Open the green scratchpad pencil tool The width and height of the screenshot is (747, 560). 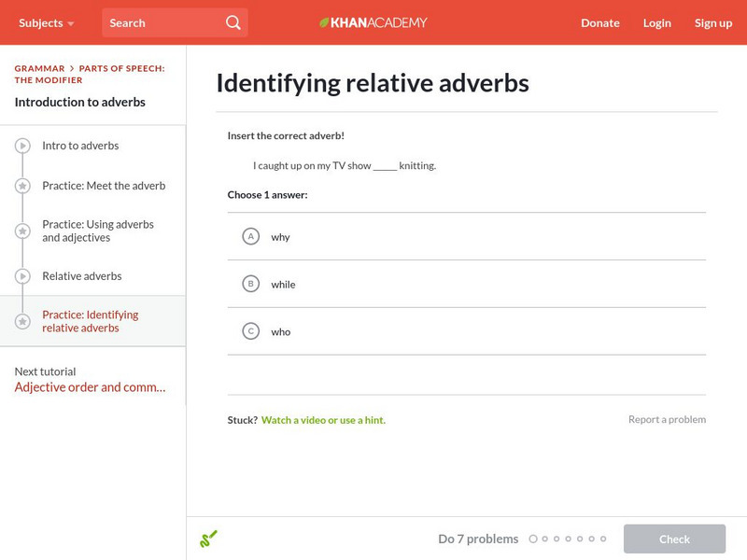(x=208, y=539)
